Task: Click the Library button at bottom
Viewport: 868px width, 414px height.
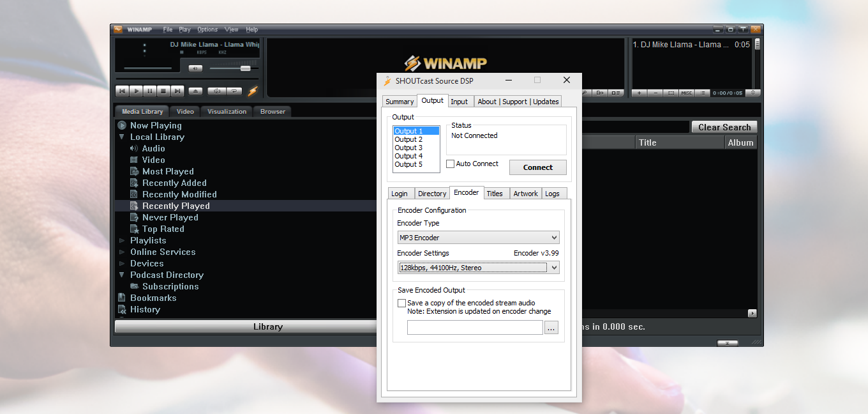Action: pyautogui.click(x=267, y=326)
